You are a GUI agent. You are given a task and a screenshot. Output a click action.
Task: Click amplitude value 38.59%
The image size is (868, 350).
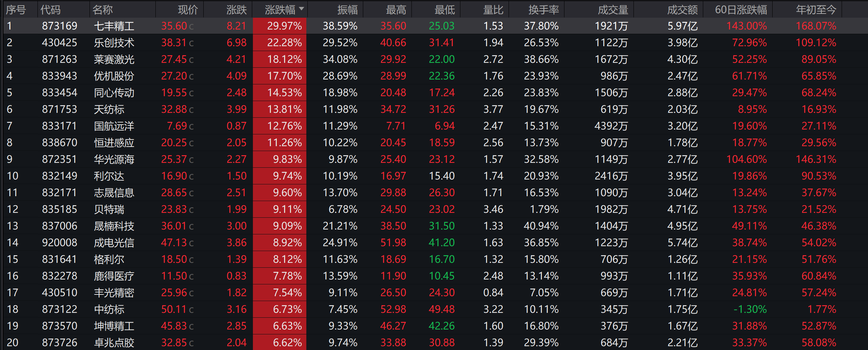pos(340,26)
